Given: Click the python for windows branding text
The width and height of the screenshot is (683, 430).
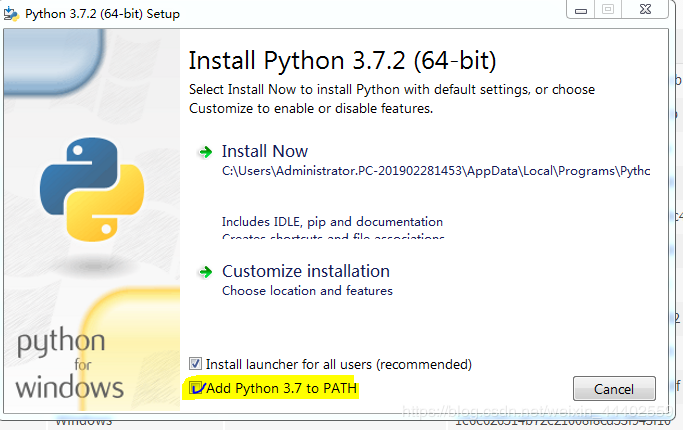Looking at the screenshot, I should point(69,365).
